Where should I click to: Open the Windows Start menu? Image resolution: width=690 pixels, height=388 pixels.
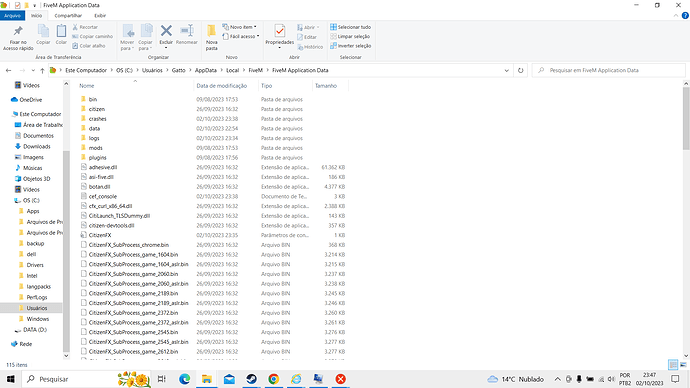[x=10, y=379]
